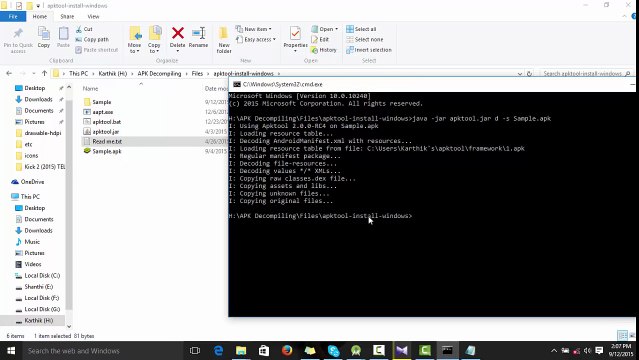Image resolution: width=639 pixels, height=360 pixels.
Task: Click Paste shortcut in Clipboard group
Action: (x=97, y=50)
